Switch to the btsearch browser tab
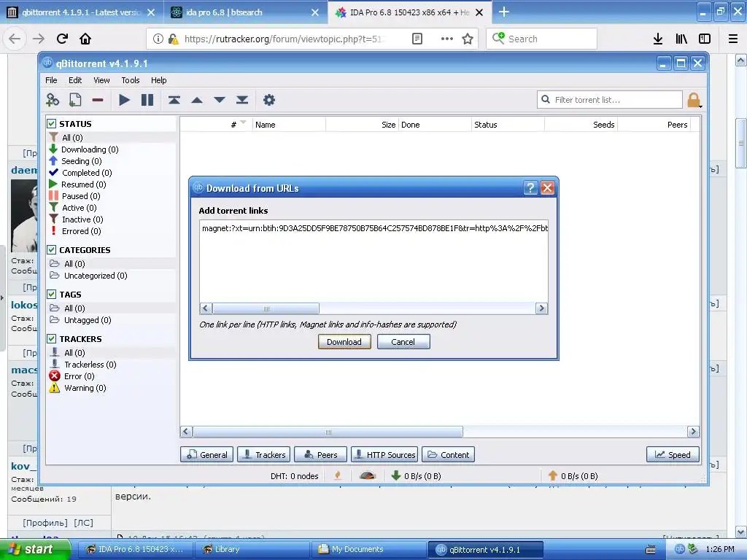The width and height of the screenshot is (747, 560). point(246,12)
